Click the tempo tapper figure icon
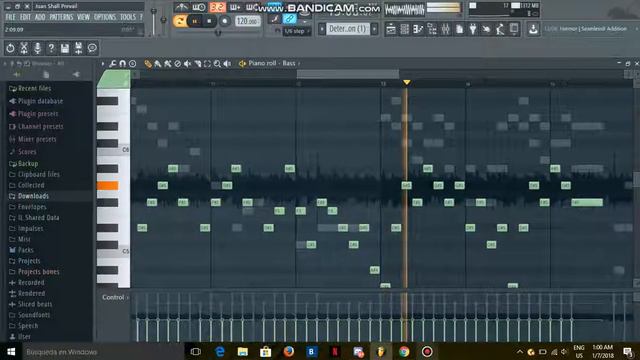 [x=500, y=29]
